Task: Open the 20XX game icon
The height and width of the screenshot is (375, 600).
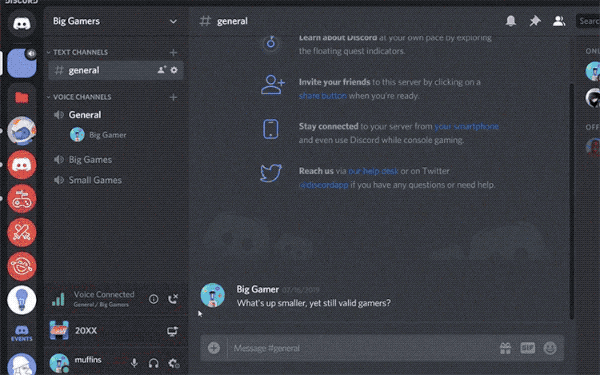Action: coord(59,331)
